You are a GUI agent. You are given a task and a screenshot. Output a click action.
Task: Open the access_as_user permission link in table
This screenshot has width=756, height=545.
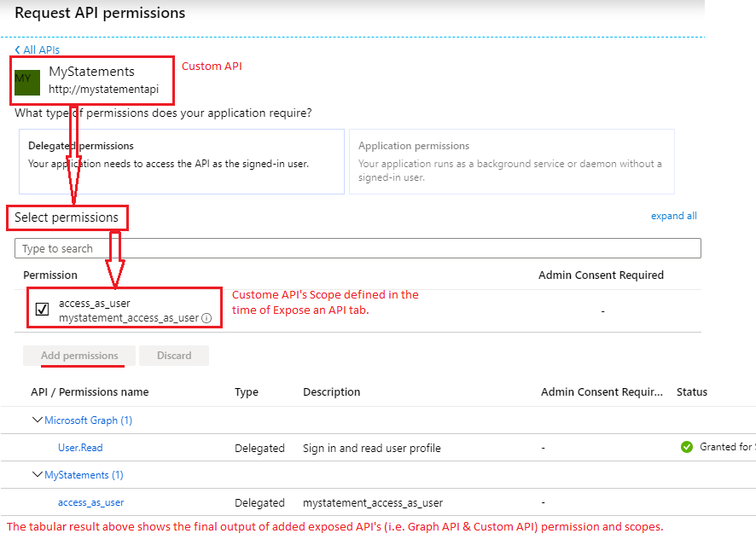point(90,502)
